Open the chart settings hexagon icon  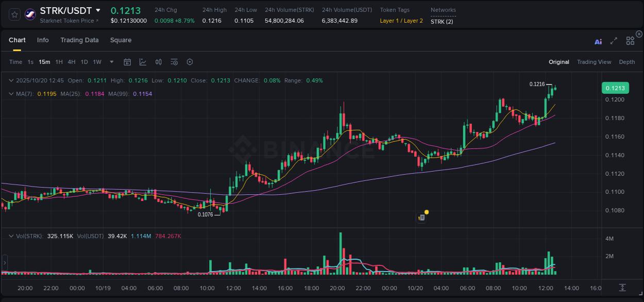[x=190, y=62]
